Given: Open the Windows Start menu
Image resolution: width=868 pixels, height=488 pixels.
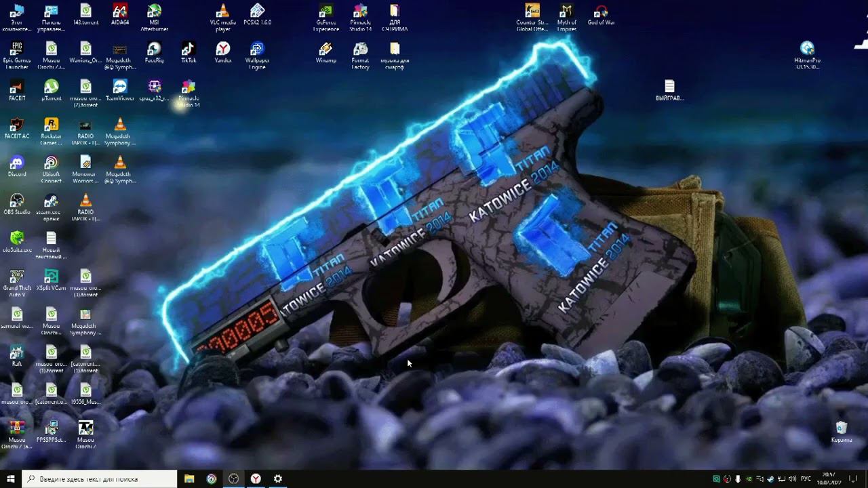Looking at the screenshot, I should click(x=10, y=479).
